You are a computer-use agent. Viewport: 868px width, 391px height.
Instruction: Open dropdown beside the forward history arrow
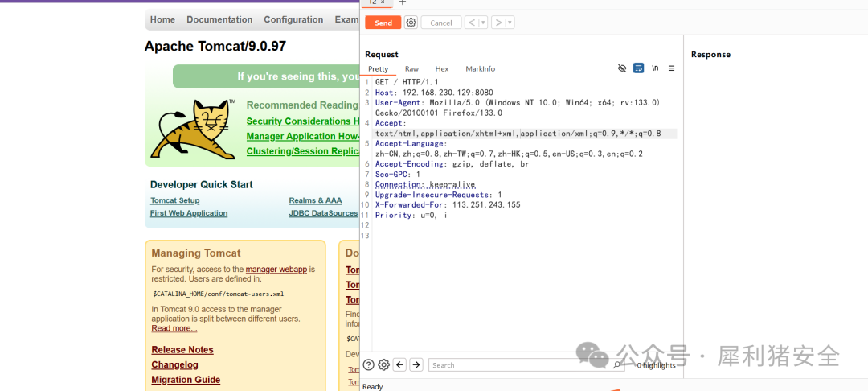pyautogui.click(x=510, y=23)
